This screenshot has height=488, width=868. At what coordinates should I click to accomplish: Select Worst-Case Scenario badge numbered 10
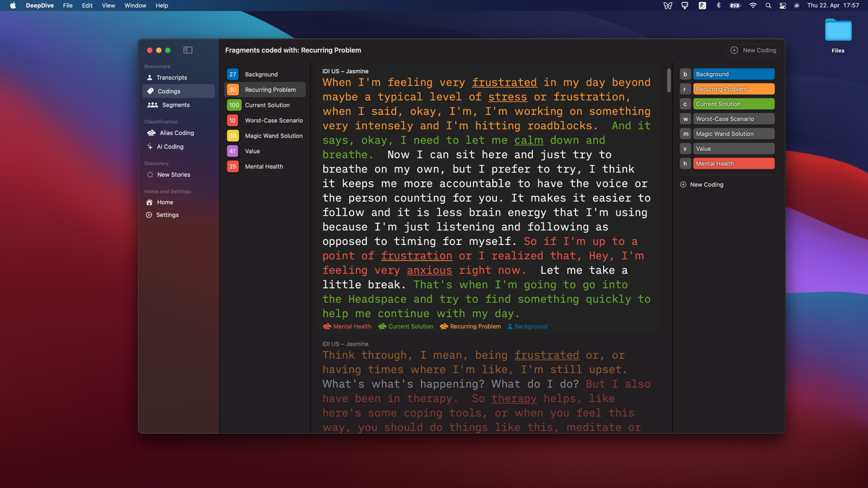[x=232, y=120]
